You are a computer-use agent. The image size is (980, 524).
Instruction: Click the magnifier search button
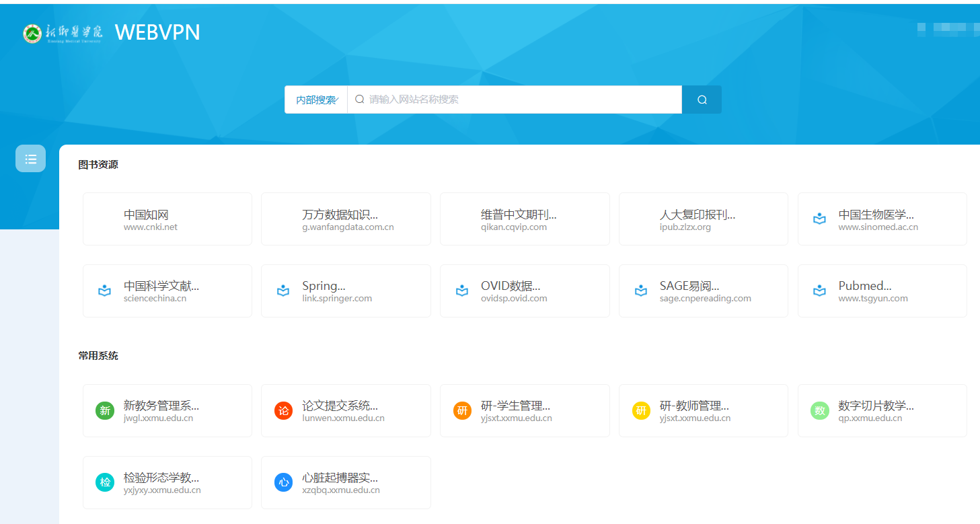point(702,100)
